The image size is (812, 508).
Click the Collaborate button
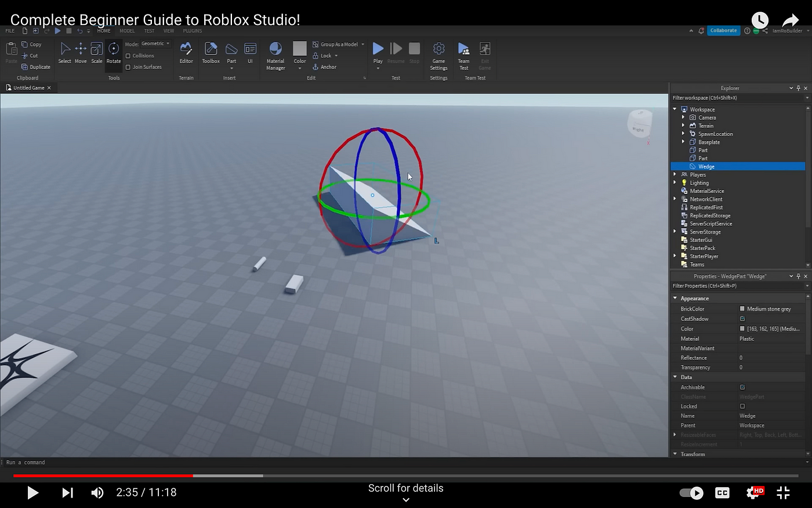[x=723, y=31]
